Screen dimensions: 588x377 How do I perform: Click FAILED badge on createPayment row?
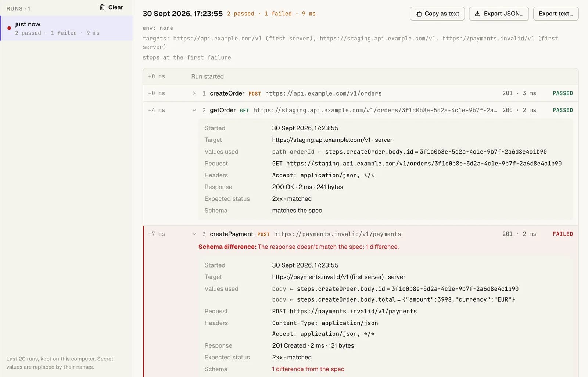(x=563, y=234)
